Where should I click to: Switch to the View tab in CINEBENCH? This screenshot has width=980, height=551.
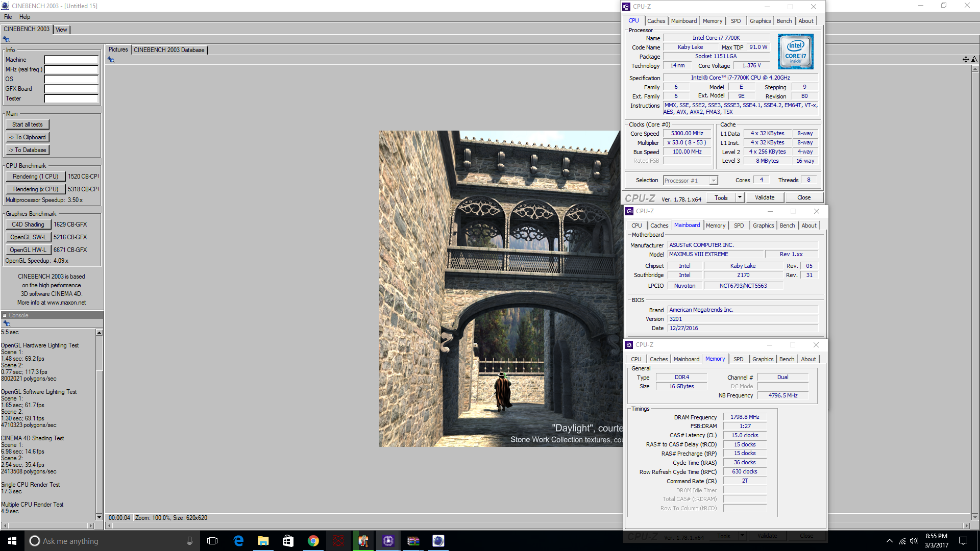point(61,30)
